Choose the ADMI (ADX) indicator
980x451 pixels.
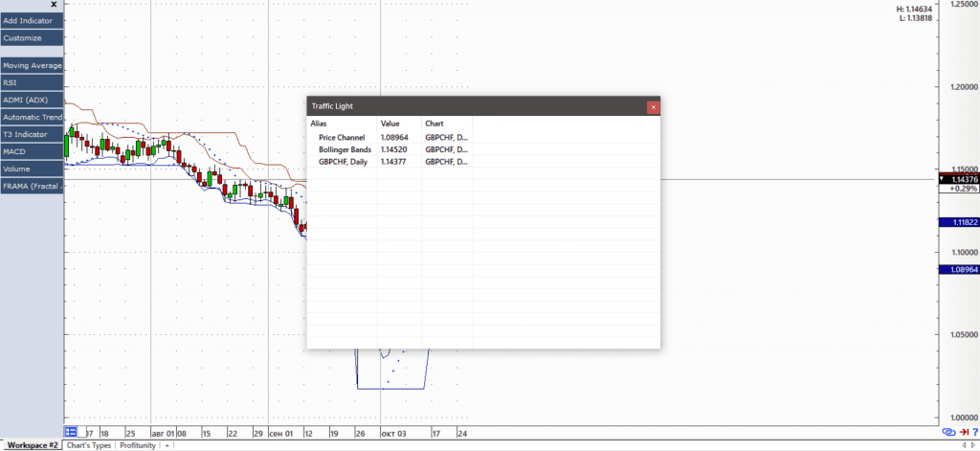pos(32,101)
